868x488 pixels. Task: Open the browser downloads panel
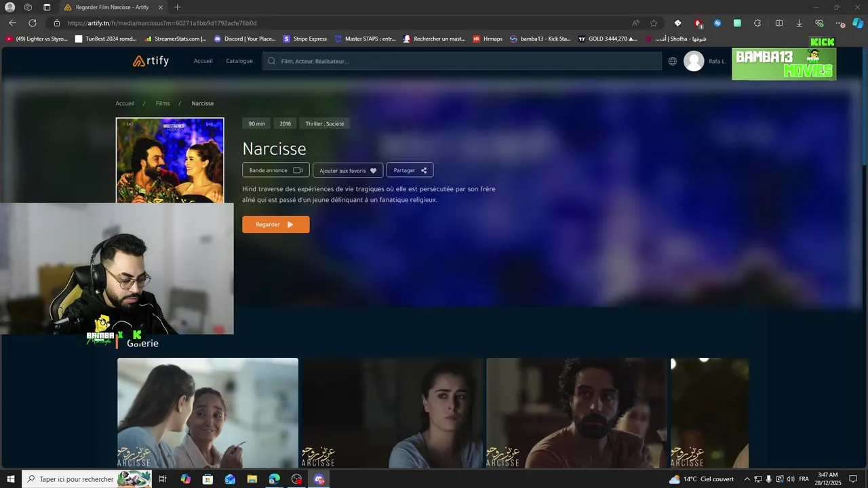pyautogui.click(x=799, y=23)
